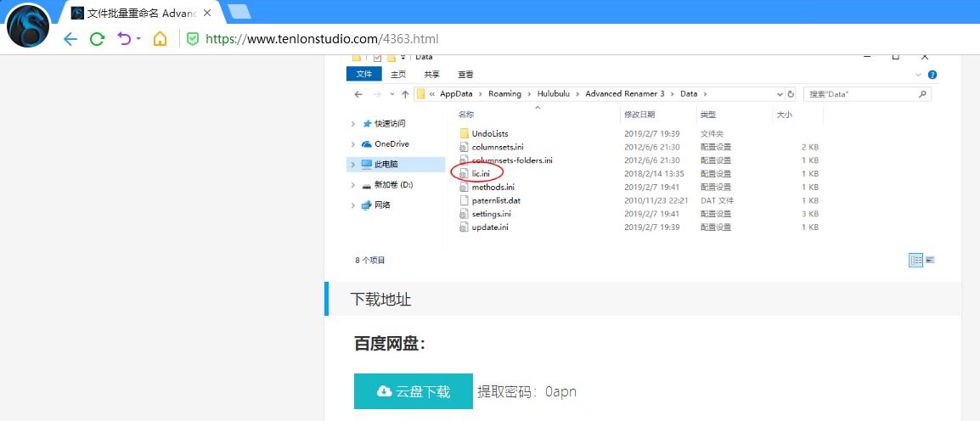
Task: Expand the 快速访问 tree node
Action: (x=353, y=124)
